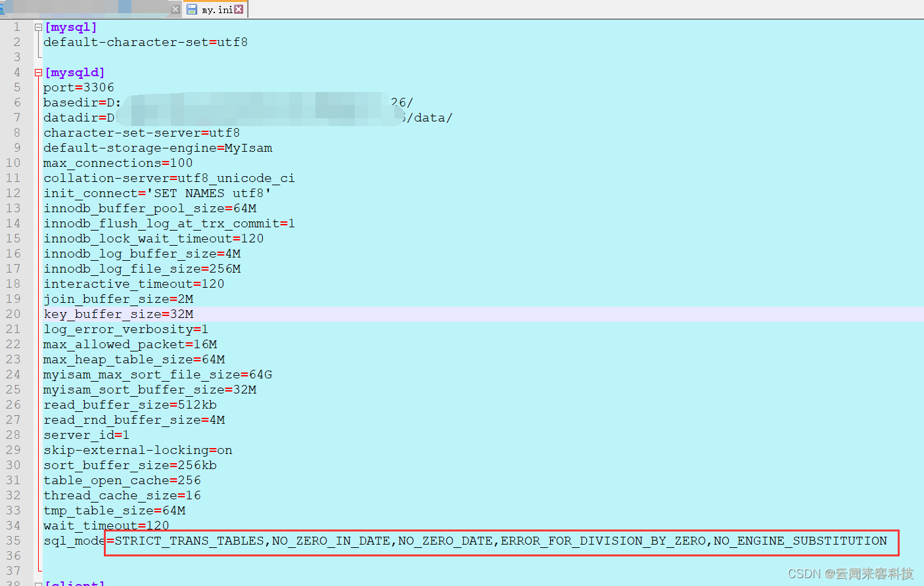Close the blurred tab left of my.ini
This screenshot has width=924, height=586.
click(x=175, y=9)
